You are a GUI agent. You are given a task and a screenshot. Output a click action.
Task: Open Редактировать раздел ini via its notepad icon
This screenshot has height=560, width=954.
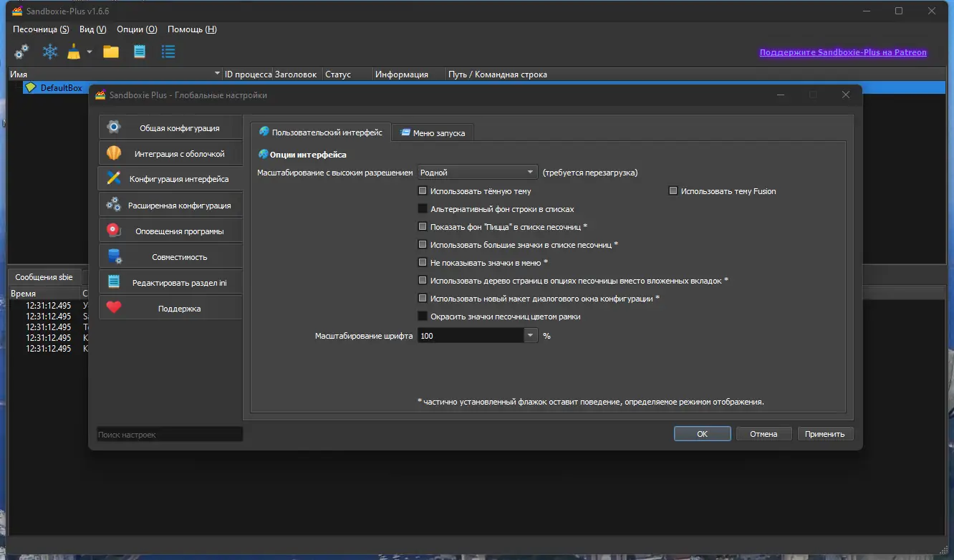tap(114, 283)
